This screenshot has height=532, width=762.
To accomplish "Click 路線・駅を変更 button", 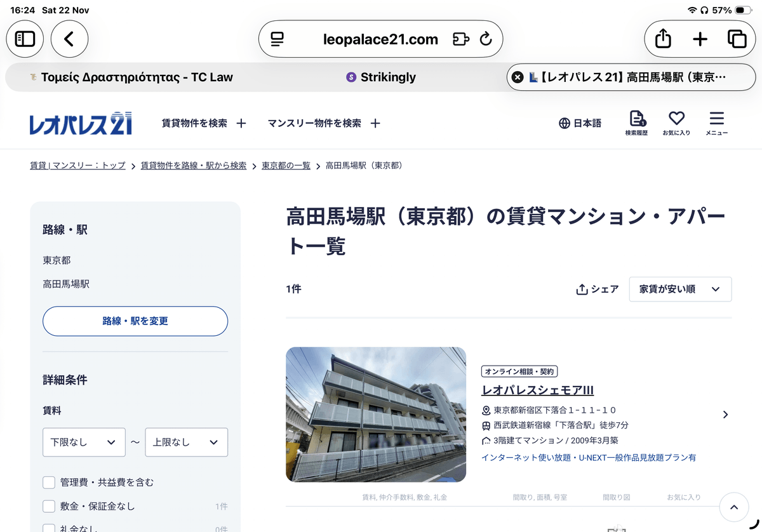I will coord(135,321).
